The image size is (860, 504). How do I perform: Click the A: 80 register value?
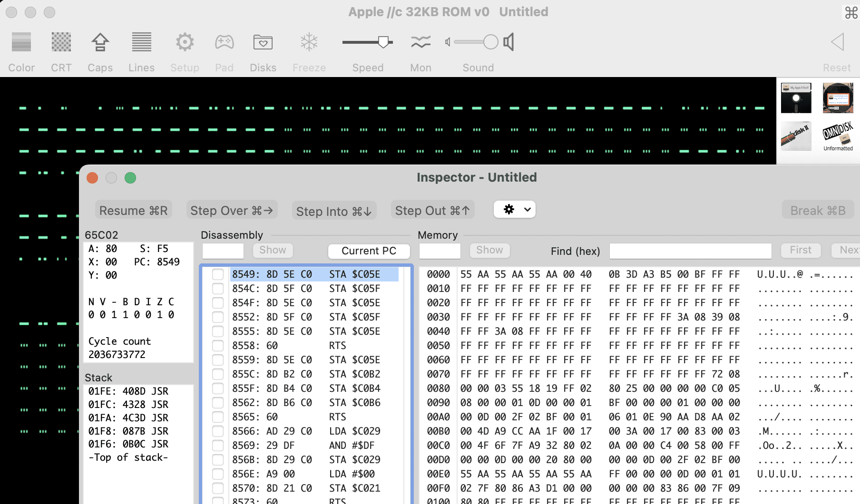click(103, 249)
